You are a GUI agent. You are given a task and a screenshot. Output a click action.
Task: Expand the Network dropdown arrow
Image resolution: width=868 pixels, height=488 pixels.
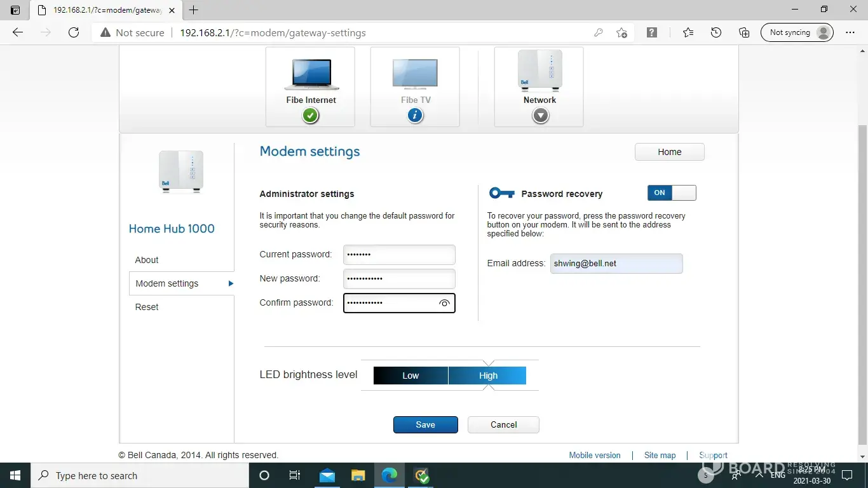point(540,116)
